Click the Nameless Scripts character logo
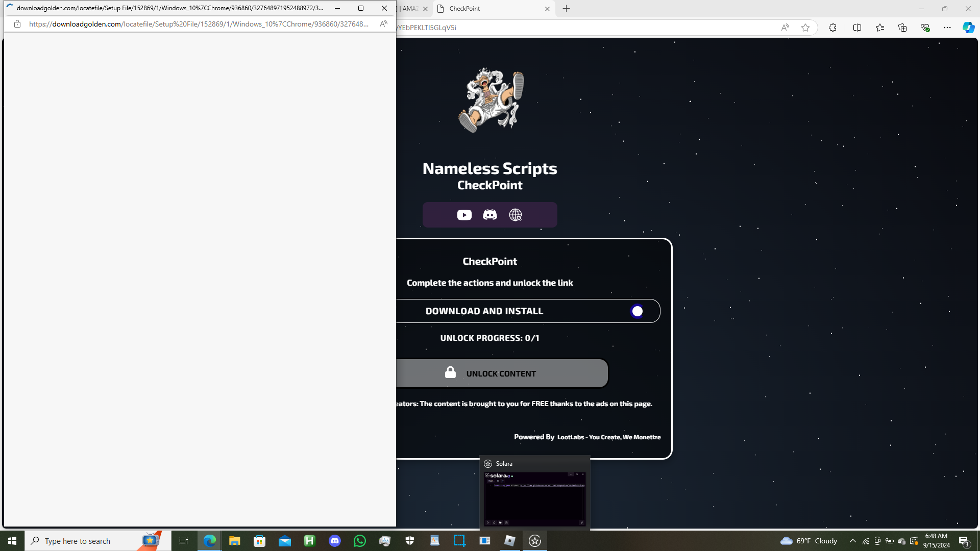This screenshot has width=980, height=551. (491, 100)
